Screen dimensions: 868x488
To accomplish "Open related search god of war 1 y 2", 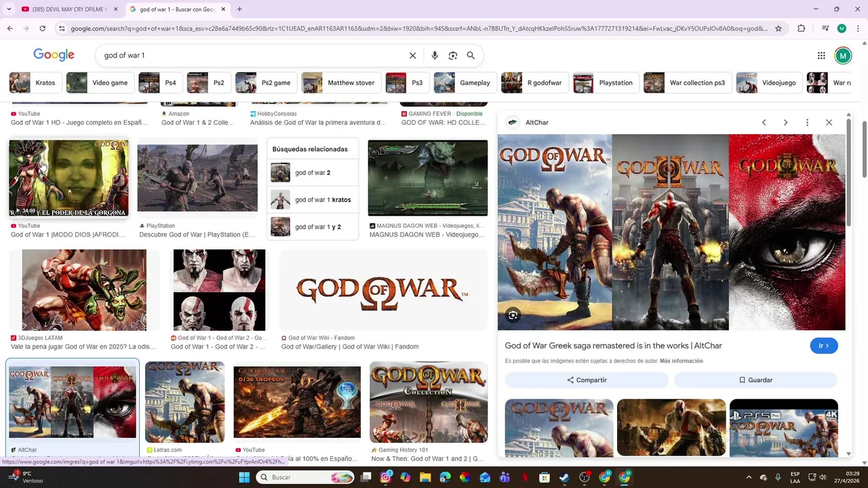I will pyautogui.click(x=312, y=227).
